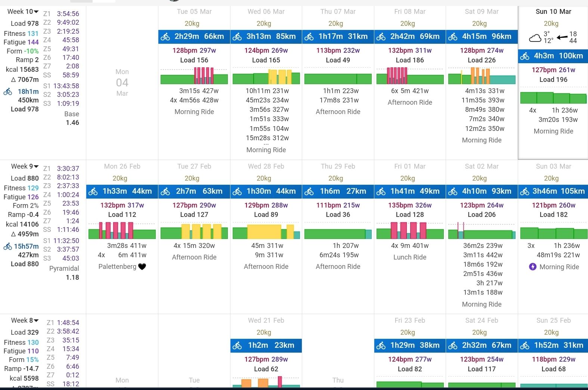
Task: Click bike icon on Wed 06 Mar ride
Action: point(237,37)
